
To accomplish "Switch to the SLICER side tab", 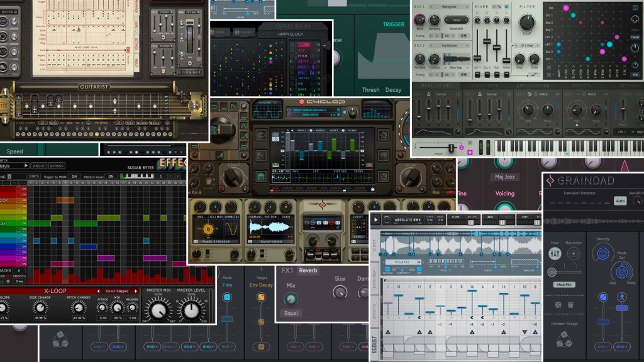I will point(374,246).
